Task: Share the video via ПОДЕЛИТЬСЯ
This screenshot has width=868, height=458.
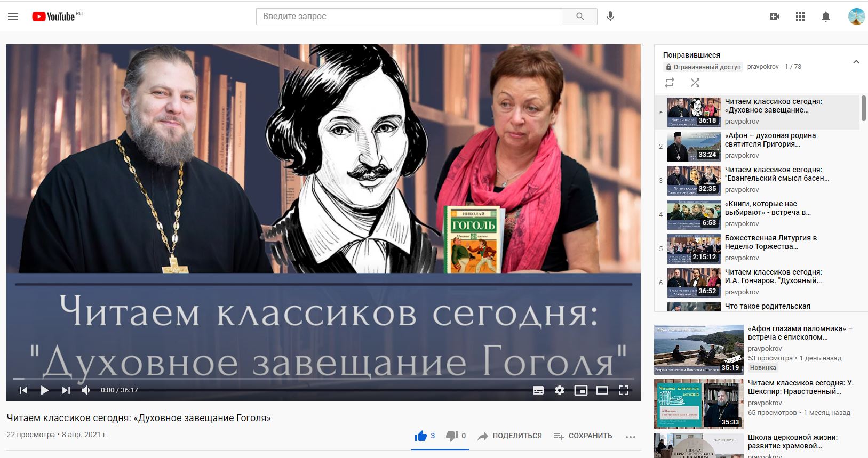Action: pos(509,436)
